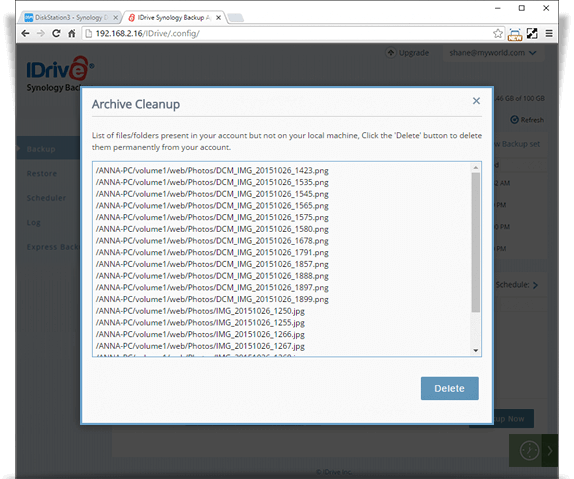The width and height of the screenshot is (574, 479).
Task: Close the Archive Cleanup dialog
Action: point(476,101)
